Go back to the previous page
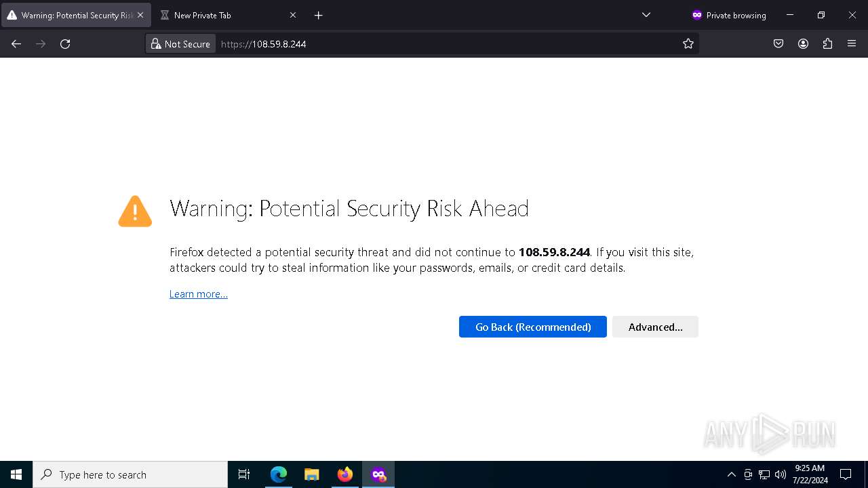Image resolution: width=868 pixels, height=488 pixels. [16, 44]
